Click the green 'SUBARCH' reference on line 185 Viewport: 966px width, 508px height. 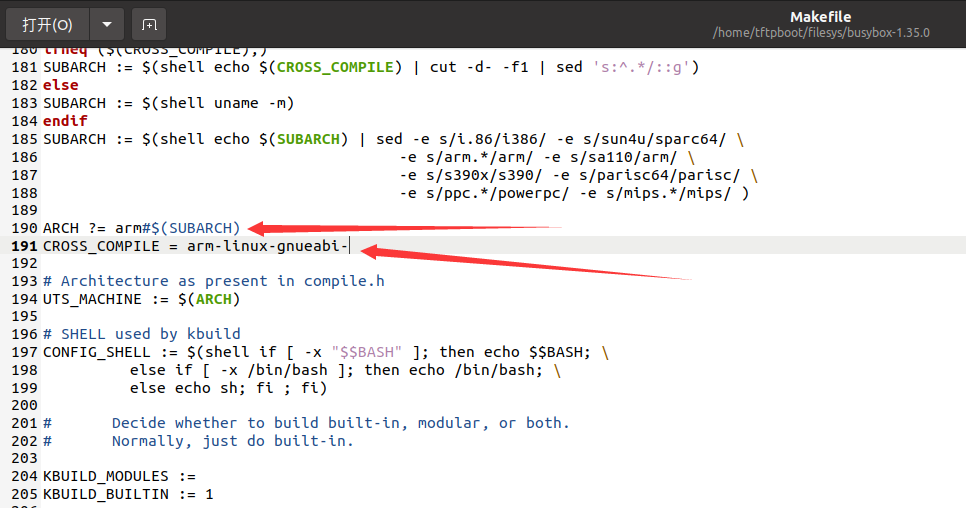(308, 139)
